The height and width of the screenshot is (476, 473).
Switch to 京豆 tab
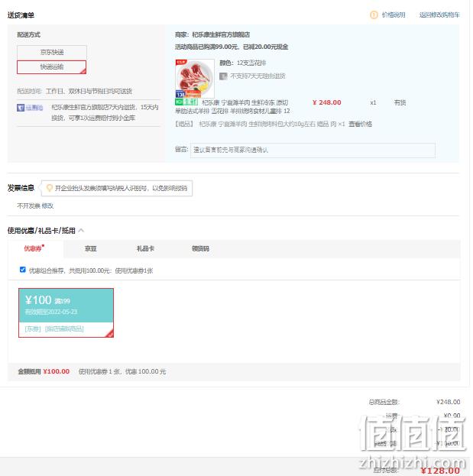tap(90, 248)
